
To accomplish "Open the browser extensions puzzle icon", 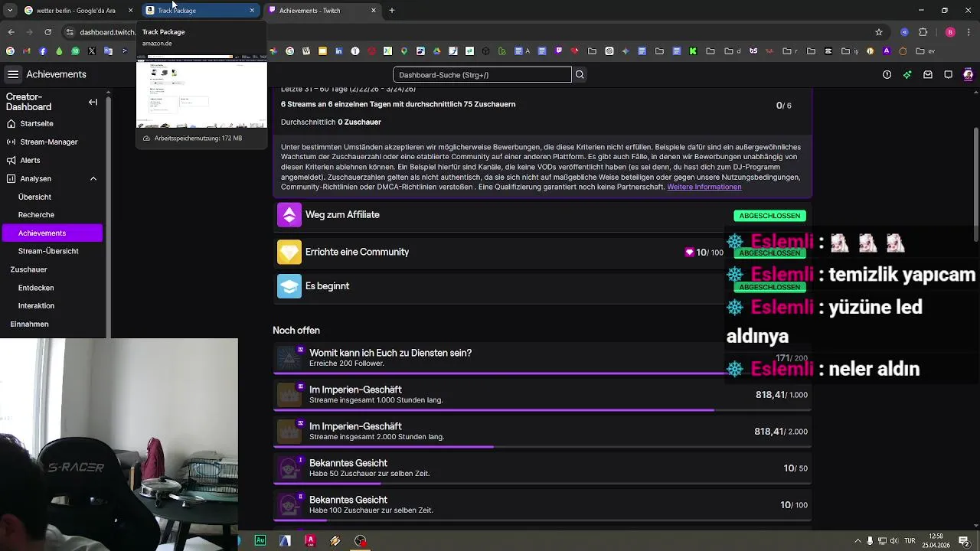I will tap(923, 32).
